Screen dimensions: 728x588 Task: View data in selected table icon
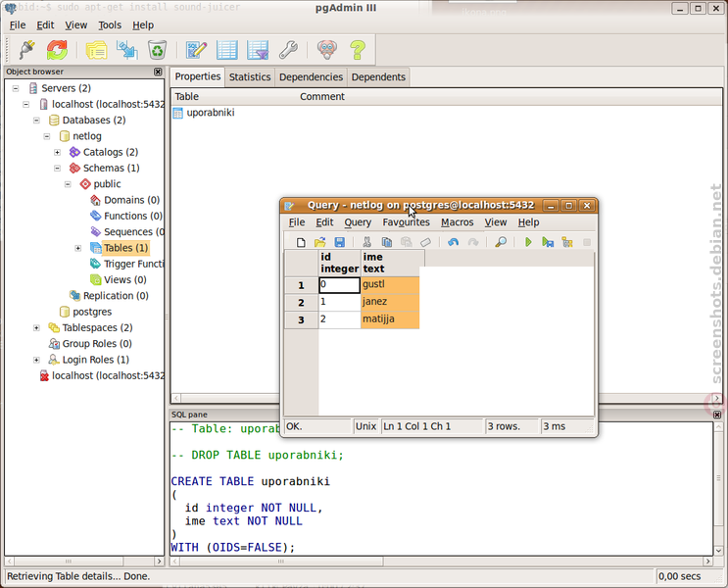227,50
